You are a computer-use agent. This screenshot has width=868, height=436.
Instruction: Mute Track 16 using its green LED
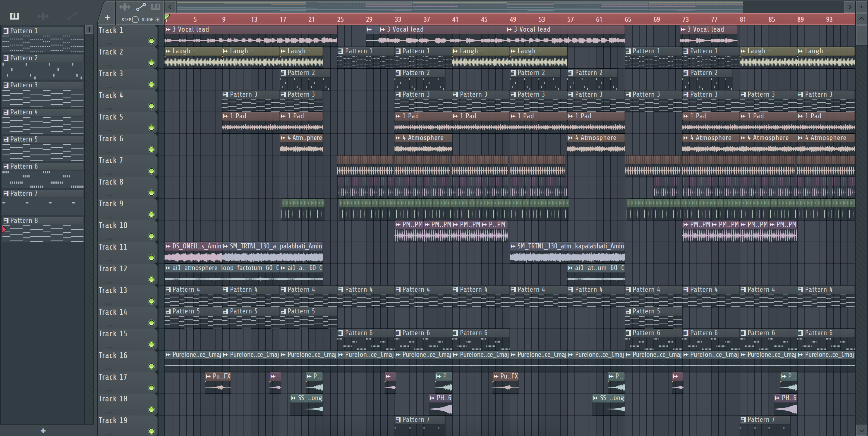click(151, 366)
